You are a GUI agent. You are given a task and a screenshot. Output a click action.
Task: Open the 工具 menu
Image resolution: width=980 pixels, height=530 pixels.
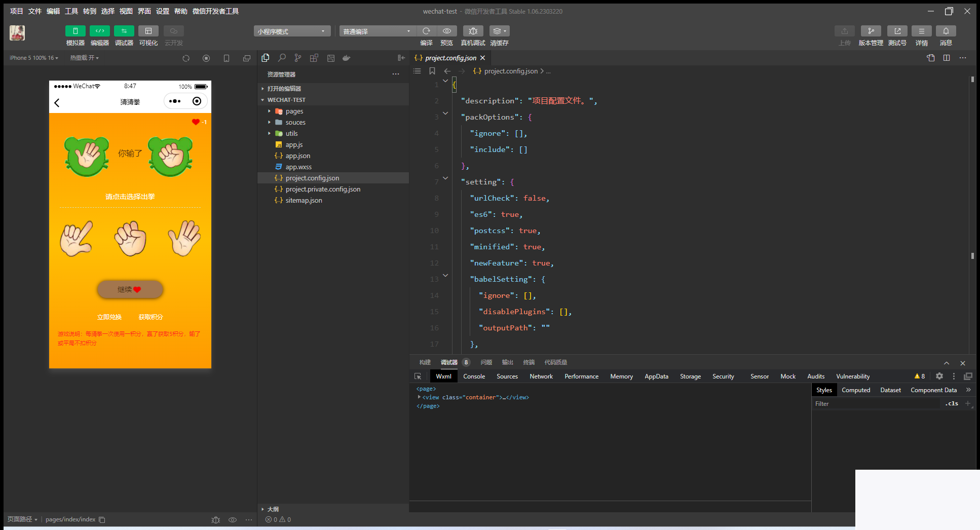click(x=71, y=11)
